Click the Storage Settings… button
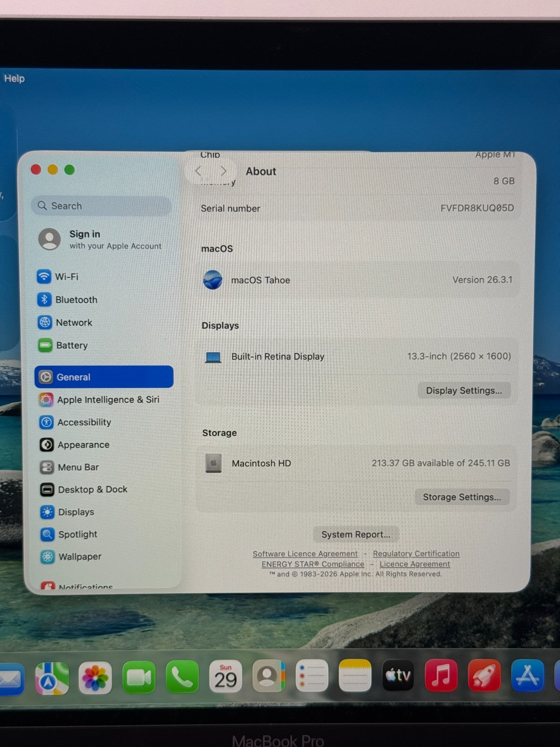 (462, 497)
